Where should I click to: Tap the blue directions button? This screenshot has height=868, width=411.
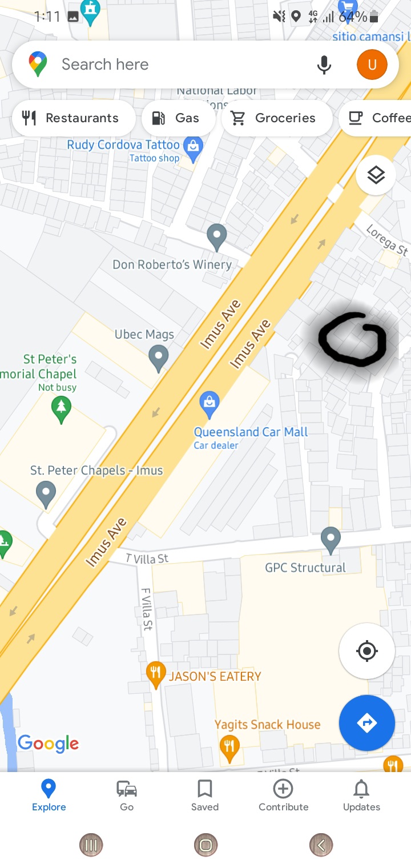tap(367, 723)
